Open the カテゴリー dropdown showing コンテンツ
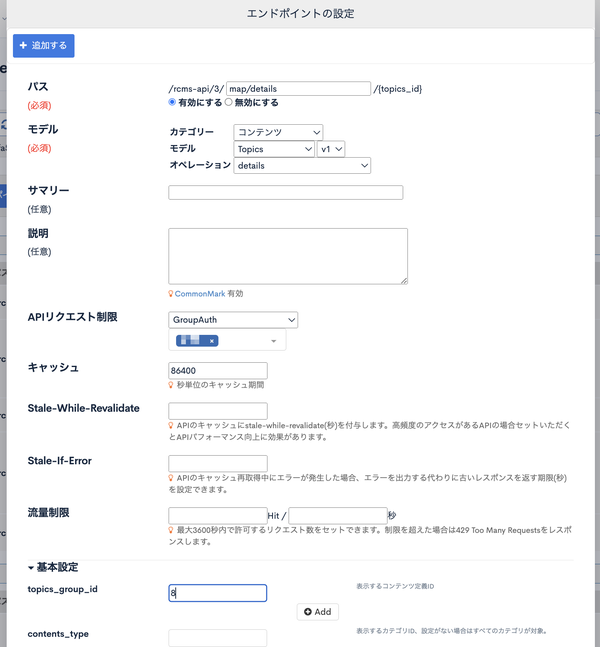 (278, 132)
